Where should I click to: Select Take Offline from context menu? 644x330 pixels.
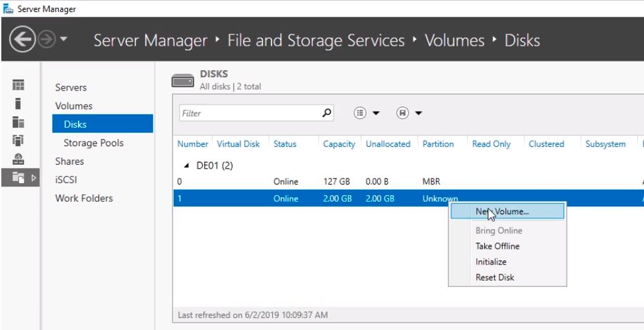pyautogui.click(x=497, y=246)
